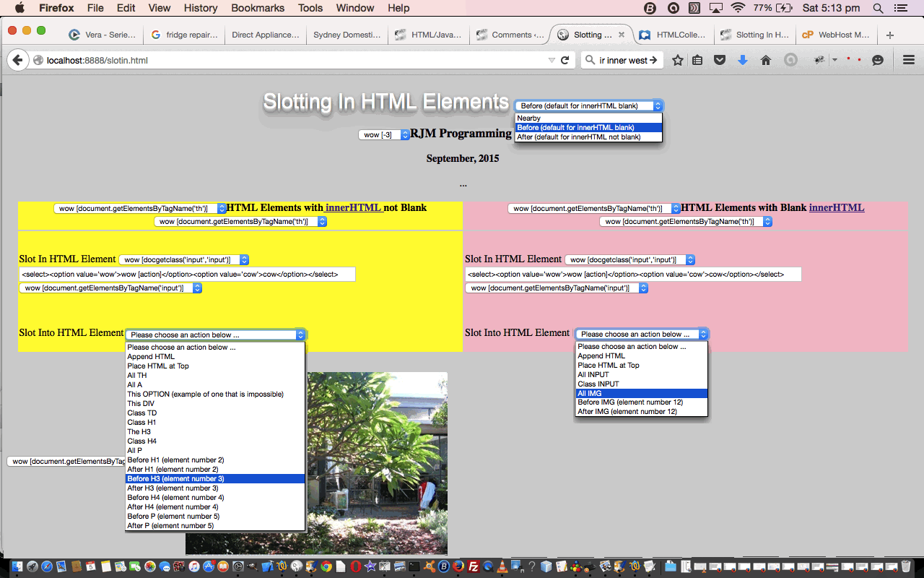Expand the 'wow [-3]' dropdown
The width and height of the screenshot is (924, 578).
point(384,135)
